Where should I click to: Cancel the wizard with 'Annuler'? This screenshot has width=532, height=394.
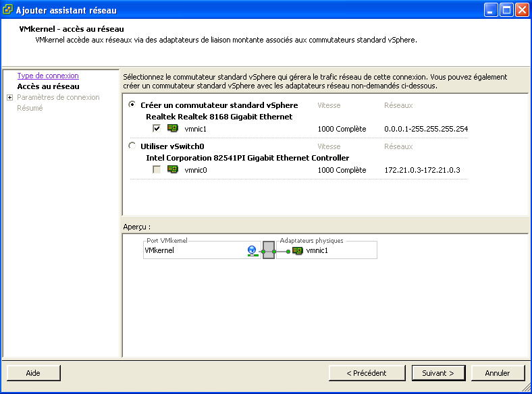pyautogui.click(x=497, y=373)
